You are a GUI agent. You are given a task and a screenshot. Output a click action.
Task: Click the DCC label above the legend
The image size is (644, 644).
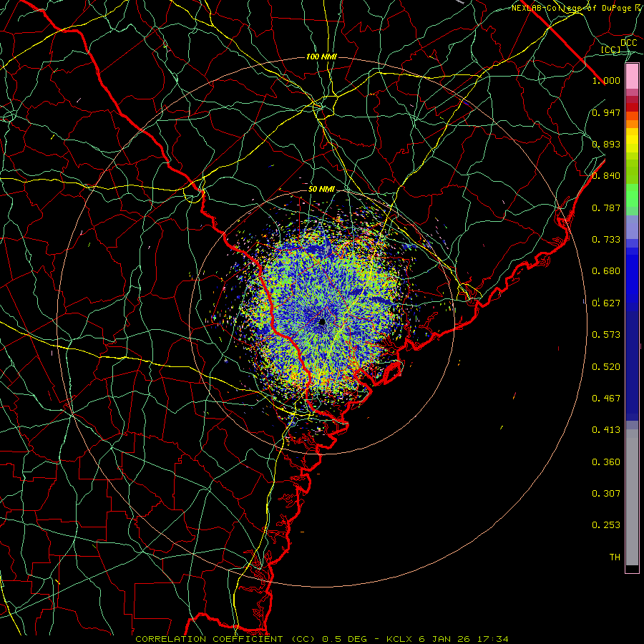628,43
